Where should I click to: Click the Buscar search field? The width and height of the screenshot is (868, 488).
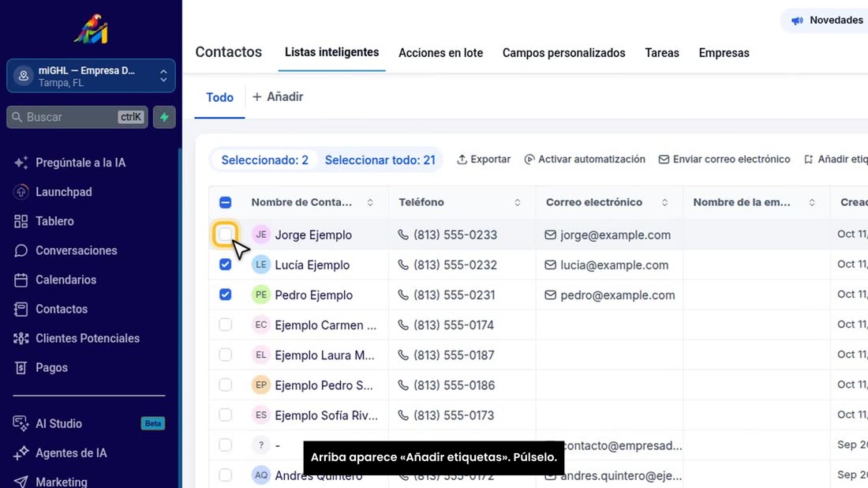point(77,117)
